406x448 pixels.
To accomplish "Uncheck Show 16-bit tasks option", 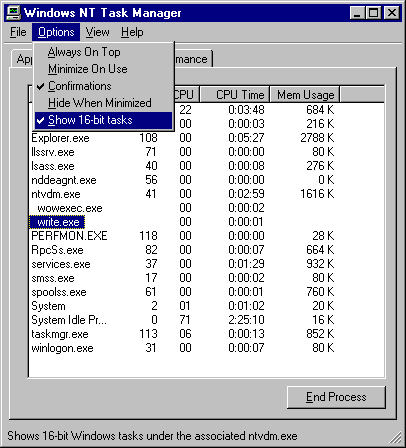I will pos(104,120).
